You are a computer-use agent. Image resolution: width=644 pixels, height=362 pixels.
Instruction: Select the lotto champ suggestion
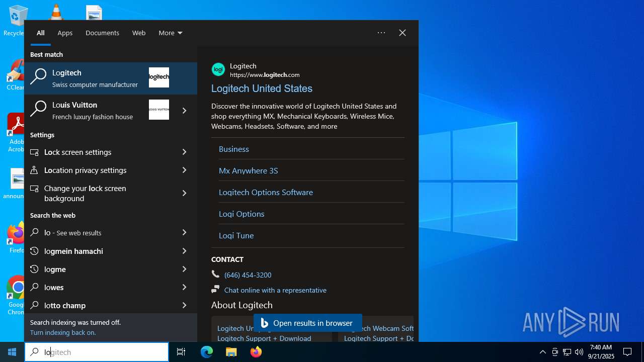(x=98, y=305)
